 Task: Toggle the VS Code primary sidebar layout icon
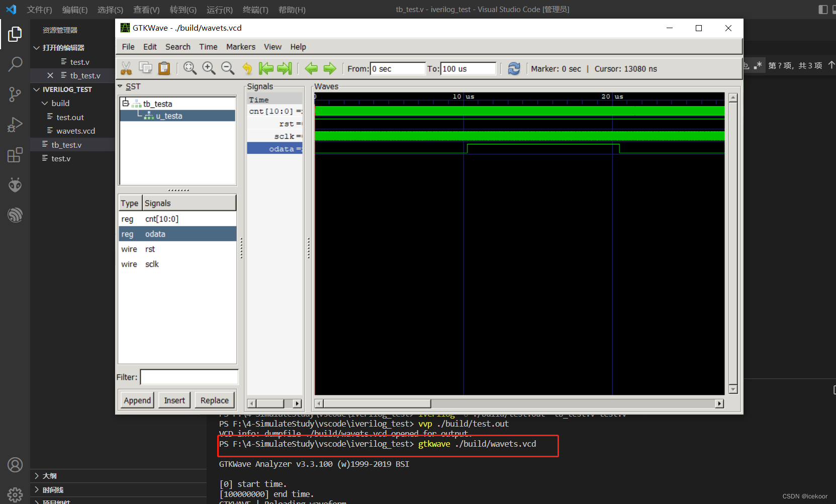coord(823,10)
